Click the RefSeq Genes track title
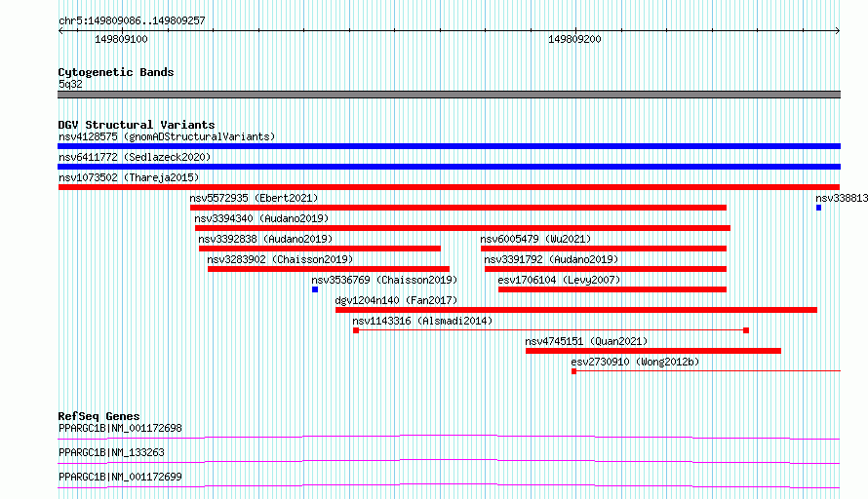The image size is (868, 499). (99, 416)
